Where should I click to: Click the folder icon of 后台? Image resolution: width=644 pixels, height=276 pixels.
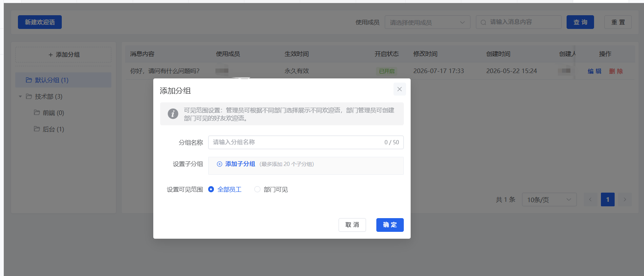pyautogui.click(x=37, y=129)
